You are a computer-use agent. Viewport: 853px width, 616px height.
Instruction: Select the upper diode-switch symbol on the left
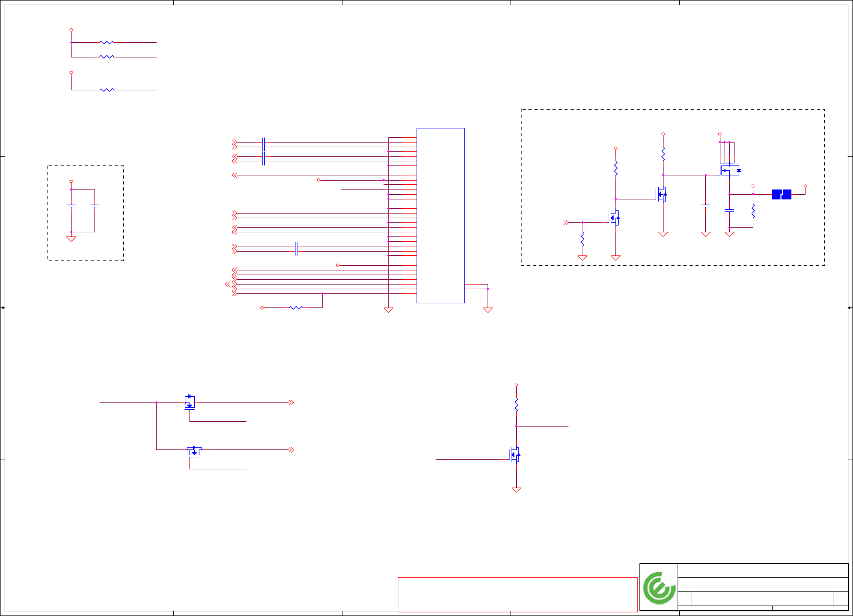point(189,401)
